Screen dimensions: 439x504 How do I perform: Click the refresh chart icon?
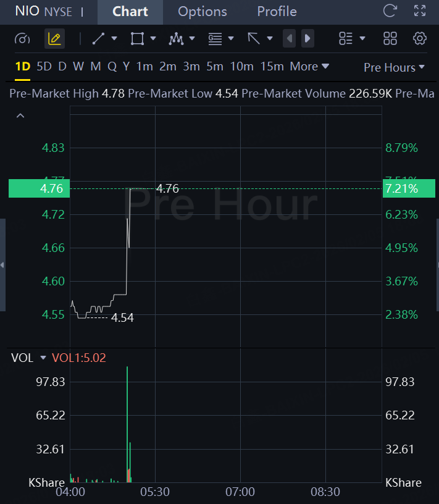tap(390, 11)
